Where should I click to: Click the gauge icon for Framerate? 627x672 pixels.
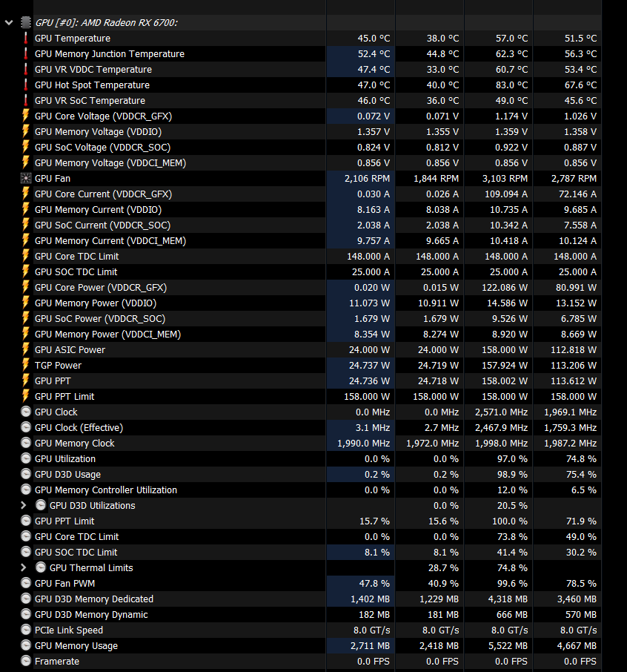(x=26, y=662)
